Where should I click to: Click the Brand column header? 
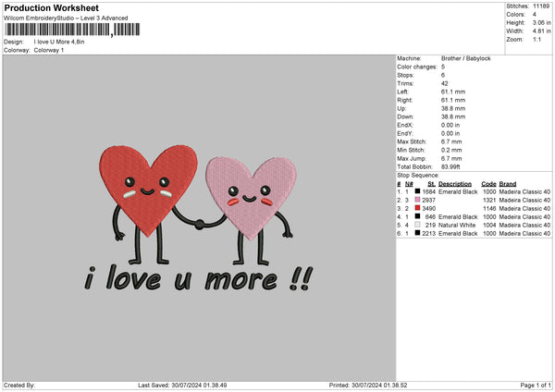point(509,183)
